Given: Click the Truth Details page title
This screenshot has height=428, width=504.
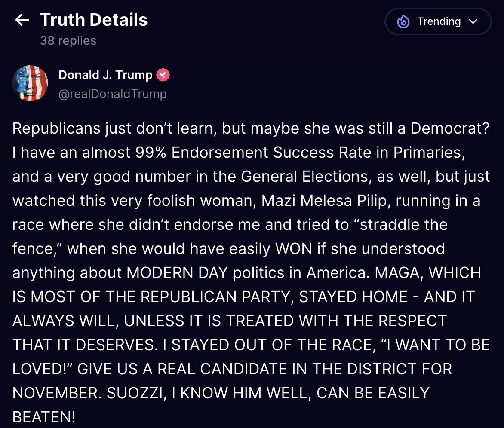Looking at the screenshot, I should point(94,20).
